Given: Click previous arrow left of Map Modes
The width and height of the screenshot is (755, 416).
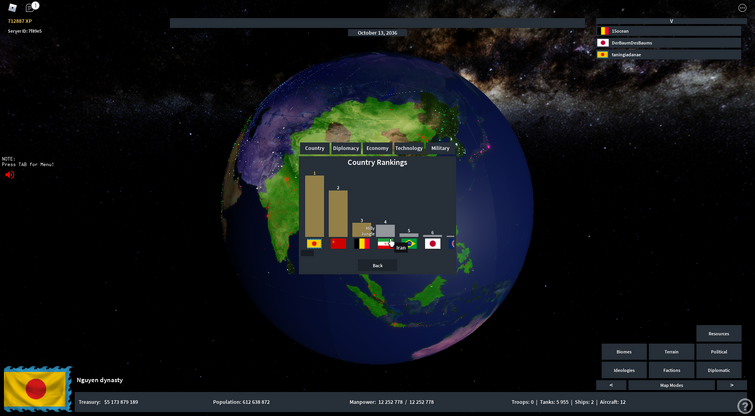Looking at the screenshot, I should [611, 385].
